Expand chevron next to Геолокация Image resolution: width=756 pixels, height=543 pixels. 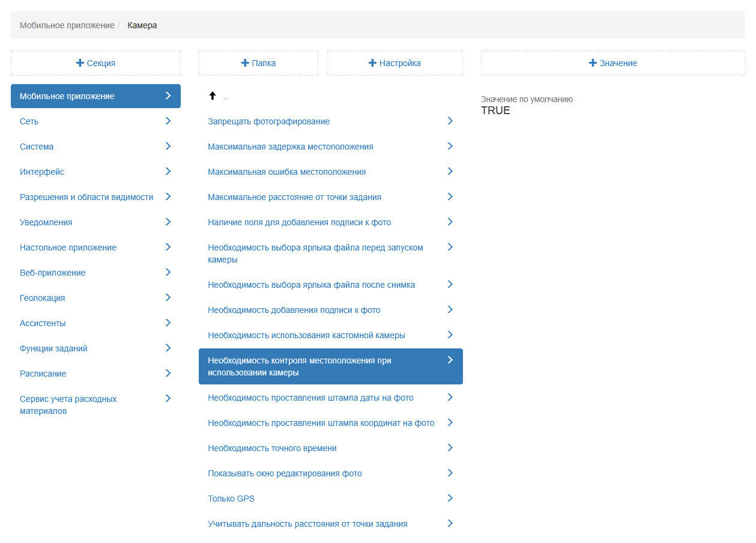(x=168, y=298)
